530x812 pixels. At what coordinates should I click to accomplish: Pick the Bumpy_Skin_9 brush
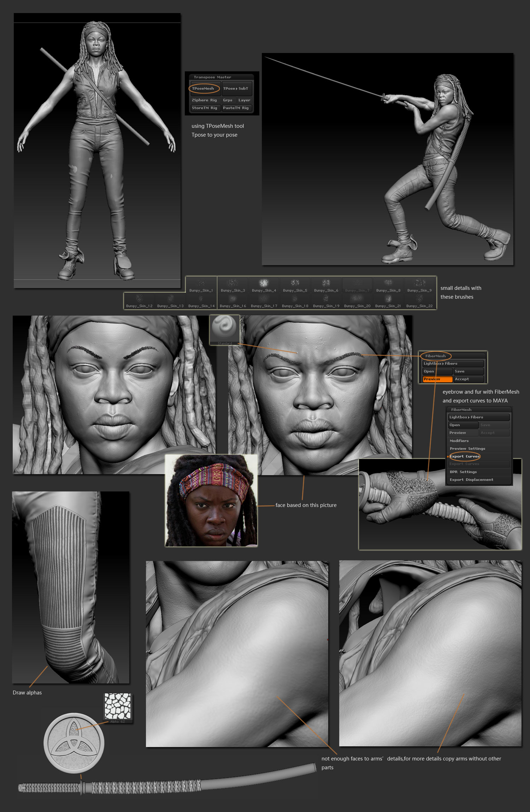(x=419, y=285)
